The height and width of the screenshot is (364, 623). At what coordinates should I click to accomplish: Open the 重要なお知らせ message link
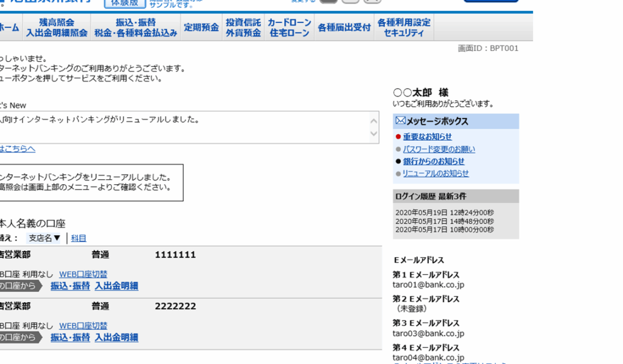pyautogui.click(x=427, y=137)
